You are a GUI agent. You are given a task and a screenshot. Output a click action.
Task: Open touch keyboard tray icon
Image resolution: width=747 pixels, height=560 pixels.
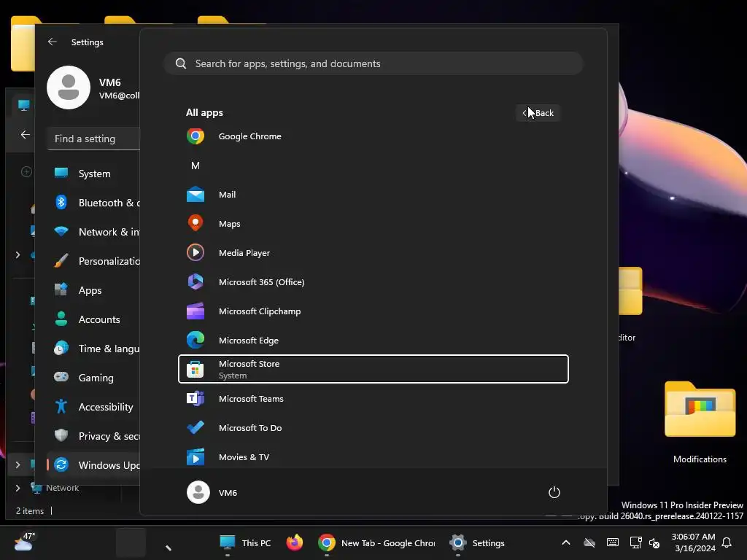(613, 542)
